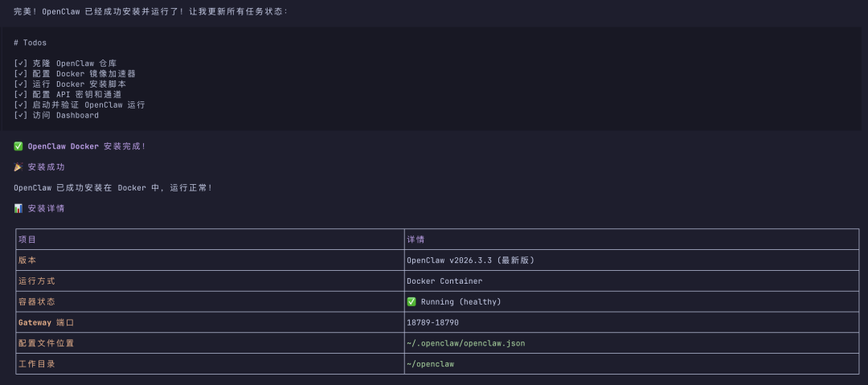Click the '运行方式' table cell
This screenshot has width=868, height=385.
click(210, 281)
